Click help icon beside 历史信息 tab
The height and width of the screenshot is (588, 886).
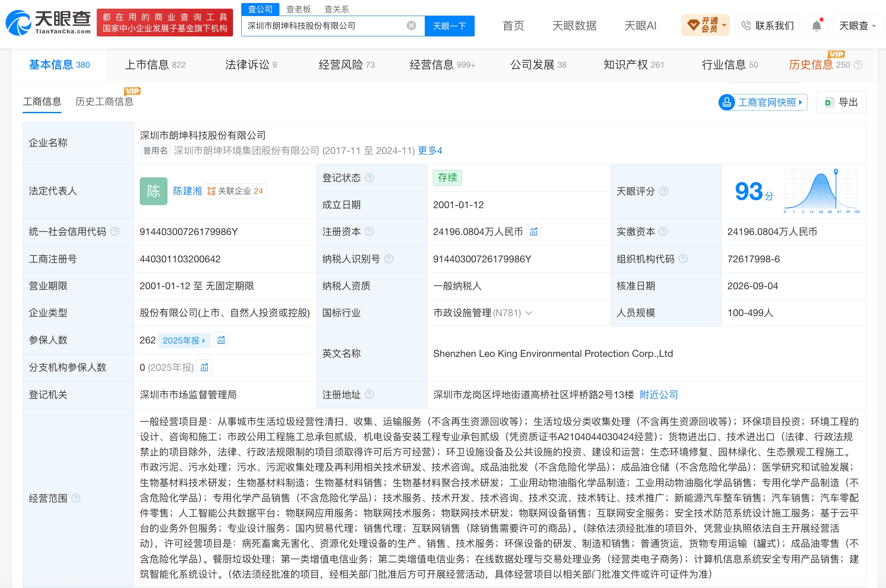858,65
